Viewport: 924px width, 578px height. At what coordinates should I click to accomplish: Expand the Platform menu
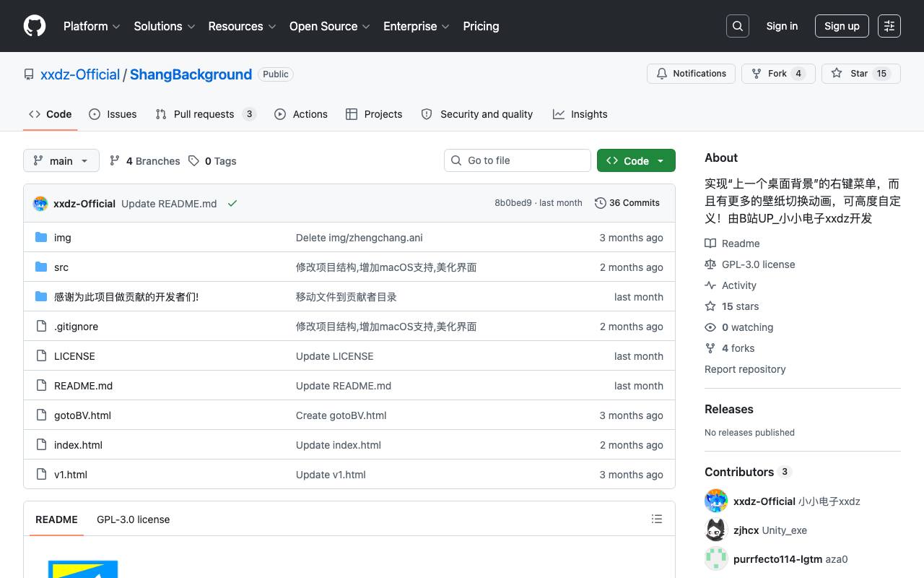[x=91, y=26]
